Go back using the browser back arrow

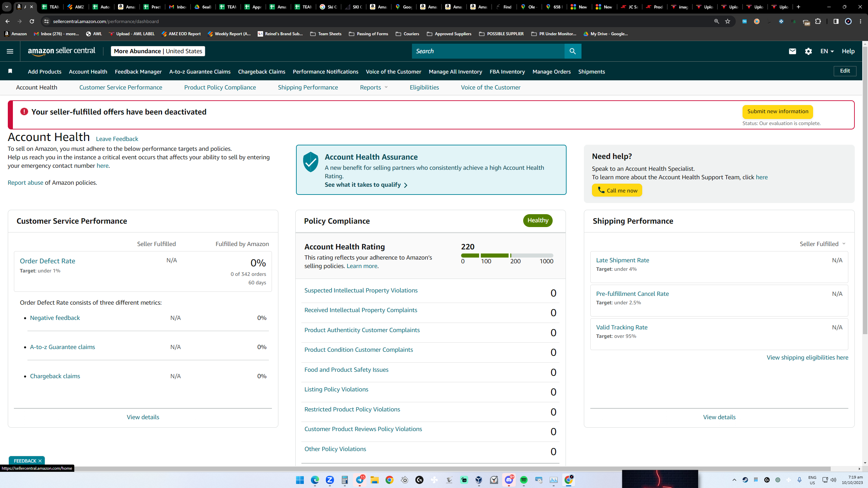pyautogui.click(x=7, y=21)
